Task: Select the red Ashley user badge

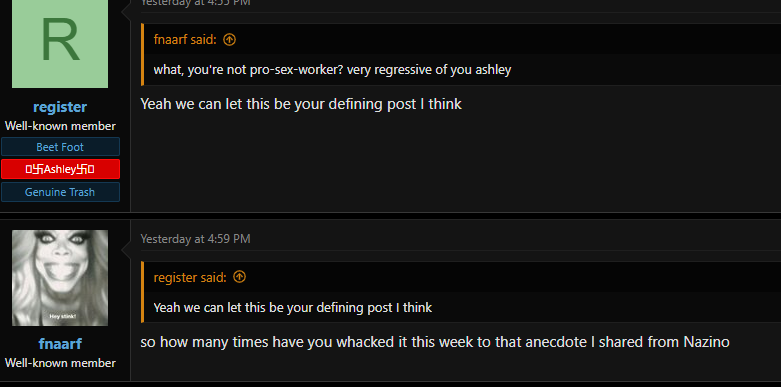Action: point(60,169)
